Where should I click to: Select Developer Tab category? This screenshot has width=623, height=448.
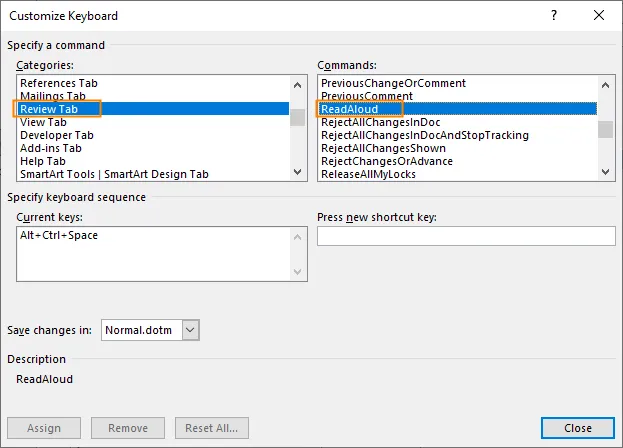[57, 135]
